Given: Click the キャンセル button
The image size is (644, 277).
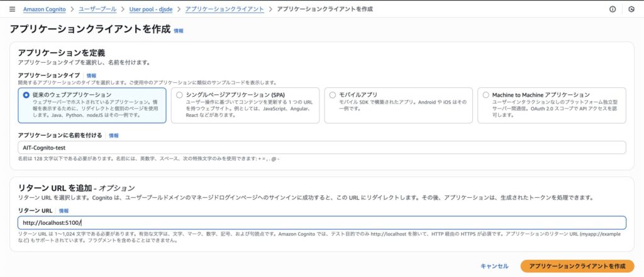Looking at the screenshot, I should pyautogui.click(x=494, y=266).
